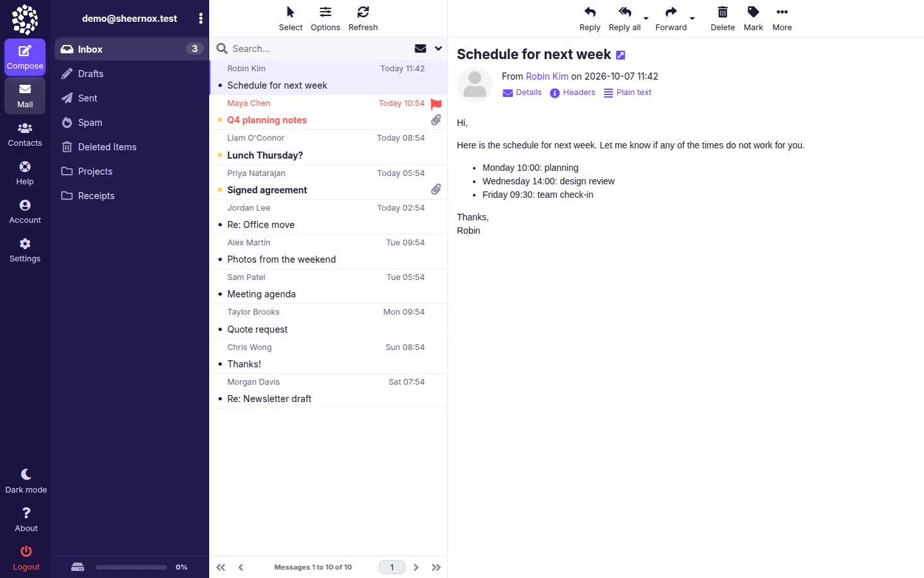The height and width of the screenshot is (578, 924).
Task: Click the Select pointer tool
Action: [291, 19]
